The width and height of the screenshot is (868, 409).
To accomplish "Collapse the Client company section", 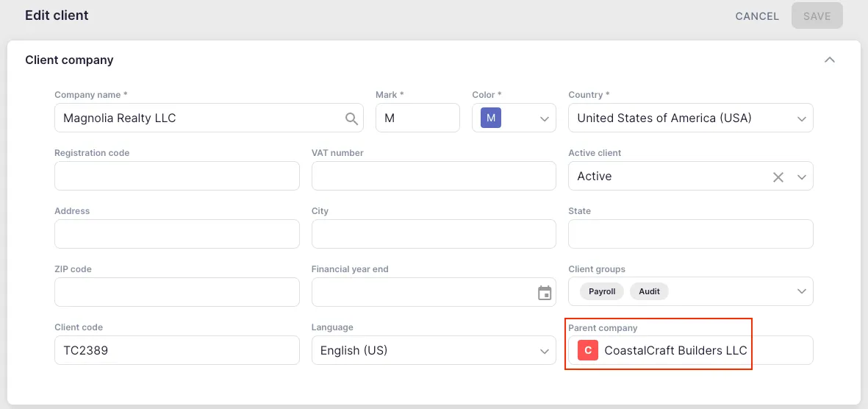I will (829, 60).
